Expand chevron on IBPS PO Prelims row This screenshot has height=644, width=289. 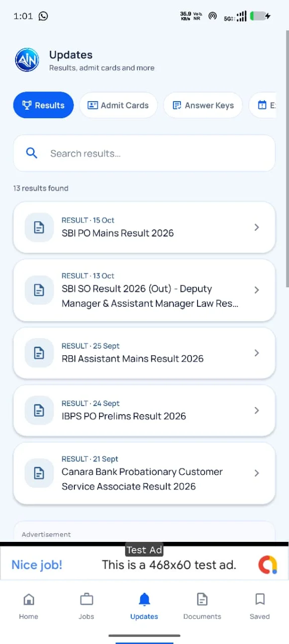point(257,411)
